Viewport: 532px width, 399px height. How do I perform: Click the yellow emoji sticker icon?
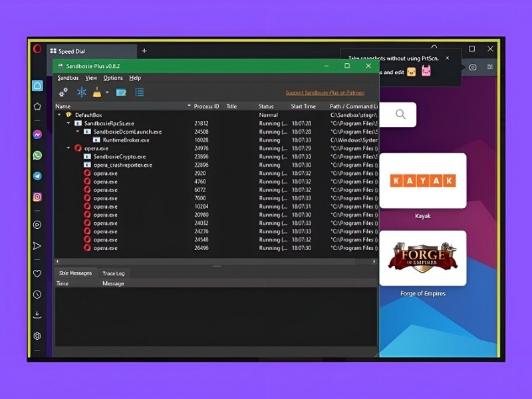tap(411, 72)
